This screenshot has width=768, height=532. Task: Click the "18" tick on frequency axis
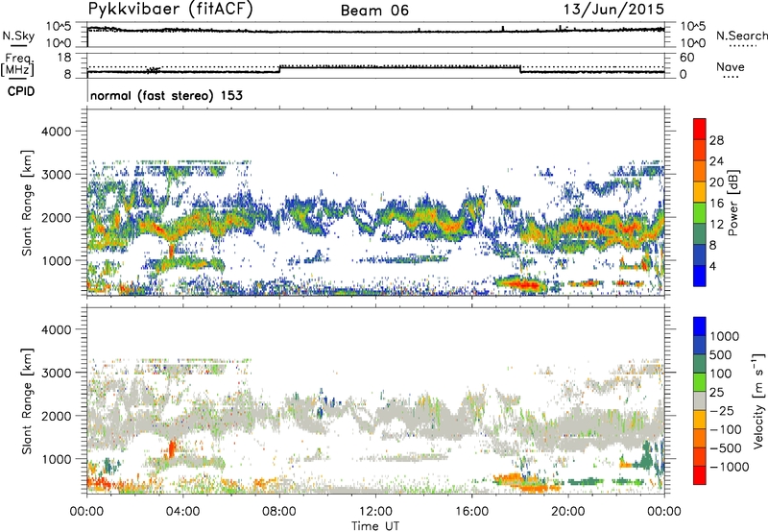[64, 58]
